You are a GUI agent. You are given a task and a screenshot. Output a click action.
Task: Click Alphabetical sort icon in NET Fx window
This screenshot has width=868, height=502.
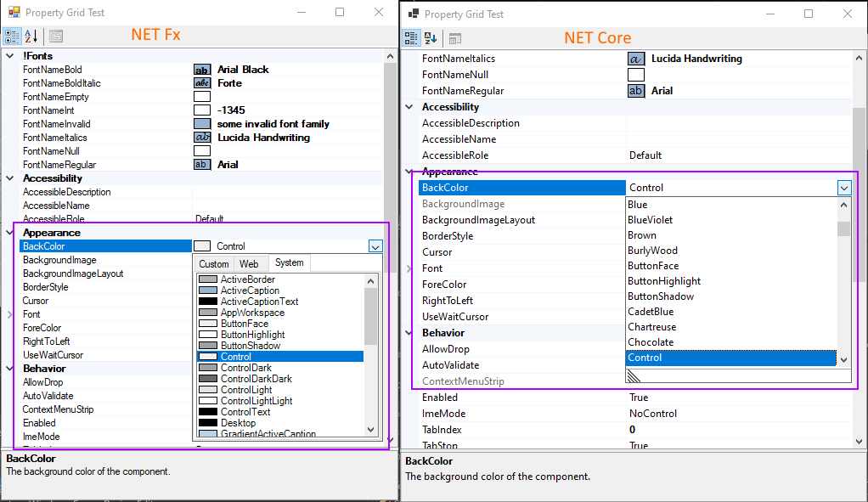(x=31, y=37)
